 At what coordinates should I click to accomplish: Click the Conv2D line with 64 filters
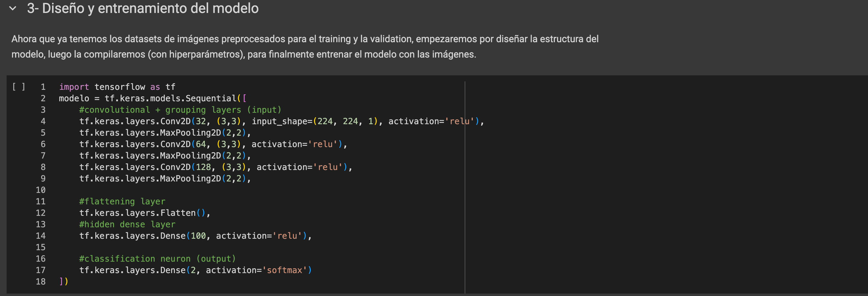coord(213,144)
